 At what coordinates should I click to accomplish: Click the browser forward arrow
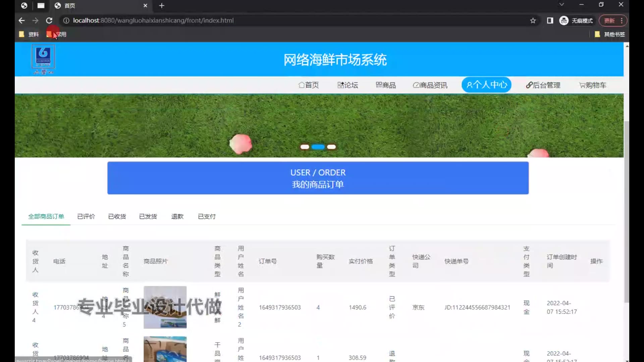pos(35,20)
